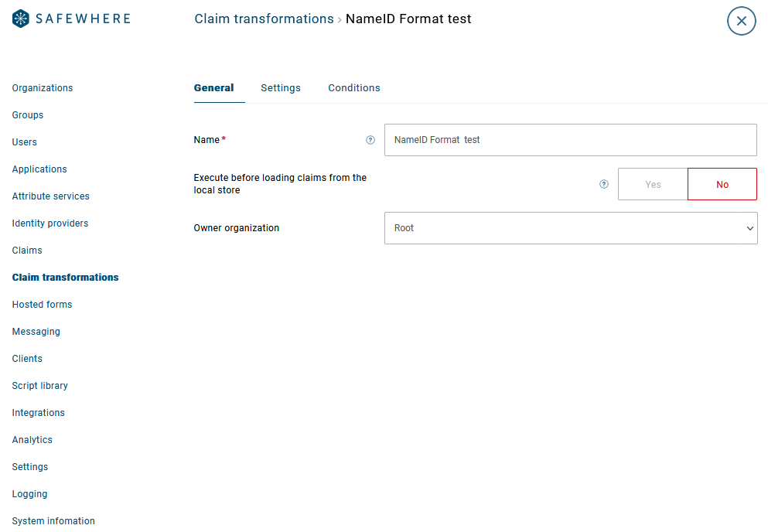The image size is (768, 532).
Task: Open the Conditions tab
Action: point(354,87)
